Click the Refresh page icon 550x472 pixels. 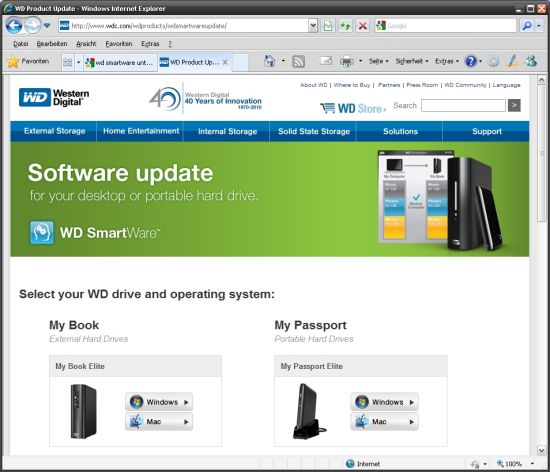tap(345, 26)
